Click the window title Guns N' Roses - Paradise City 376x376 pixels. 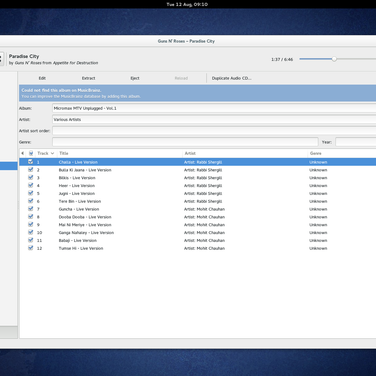pyautogui.click(x=186, y=41)
